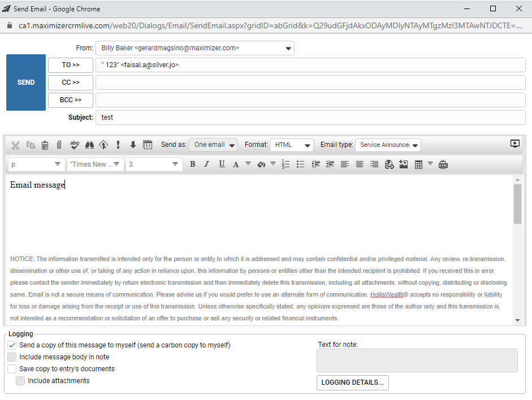Click the Paste clipboard icon
The image size is (532, 400).
45,145
